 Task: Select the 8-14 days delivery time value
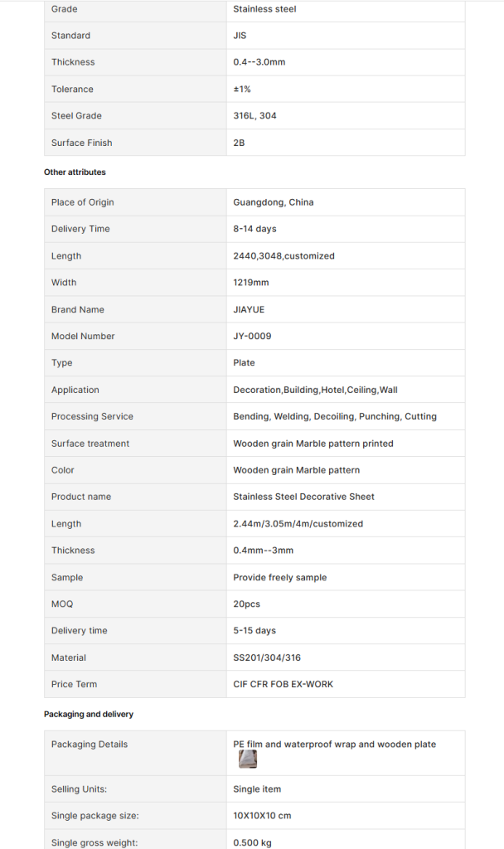click(255, 229)
